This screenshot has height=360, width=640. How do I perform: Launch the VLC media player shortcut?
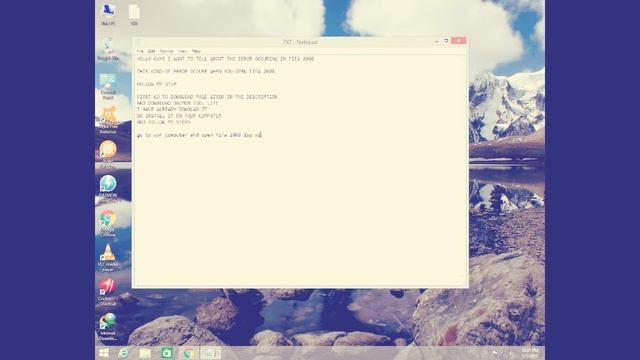(108, 258)
